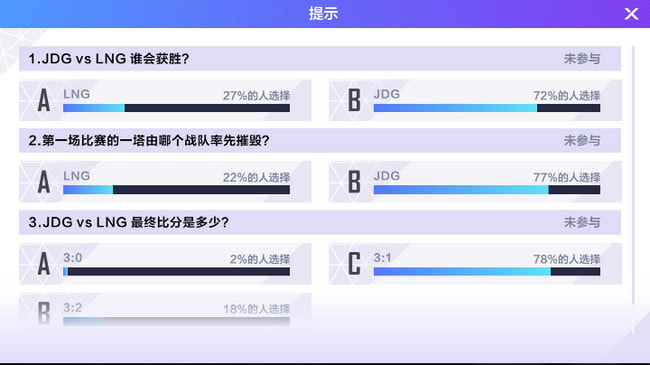Choose the B letter icon for JDG first tower
Screen dimensions: 650x365
coord(354,182)
